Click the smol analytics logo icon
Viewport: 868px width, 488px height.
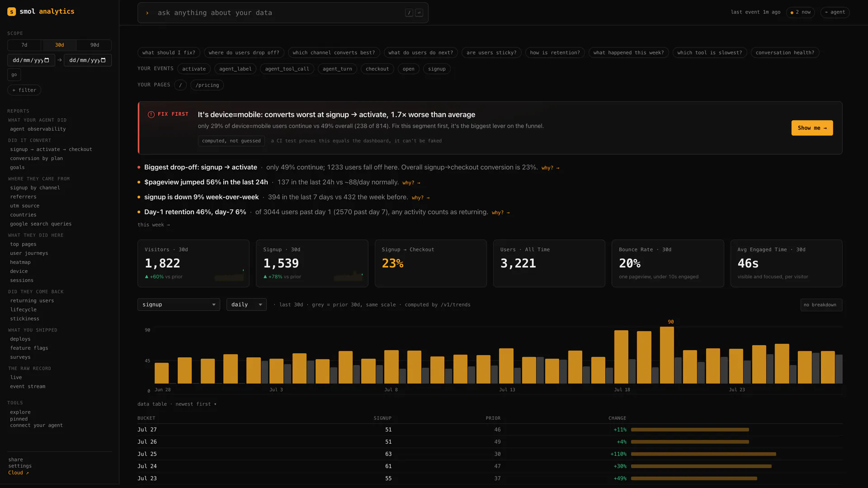12,12
